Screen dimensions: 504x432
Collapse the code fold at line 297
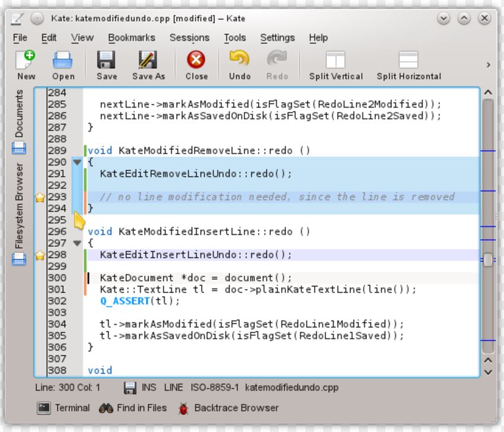point(77,243)
